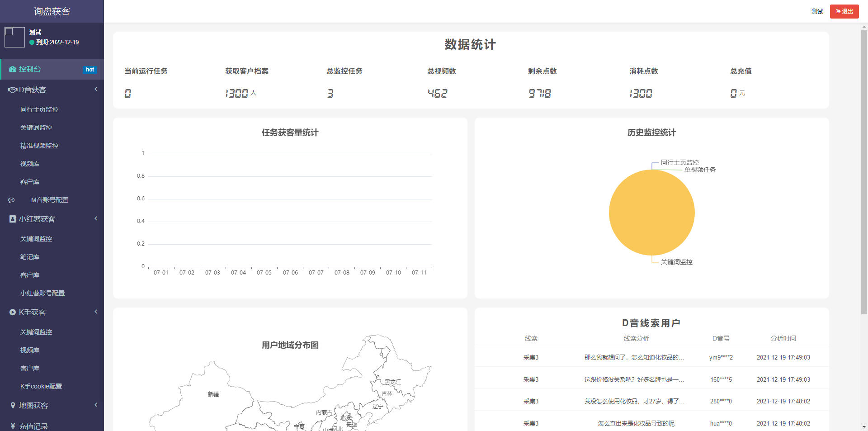868x431 pixels.
Task: Click the 测试 username link in header
Action: pyautogui.click(x=817, y=11)
